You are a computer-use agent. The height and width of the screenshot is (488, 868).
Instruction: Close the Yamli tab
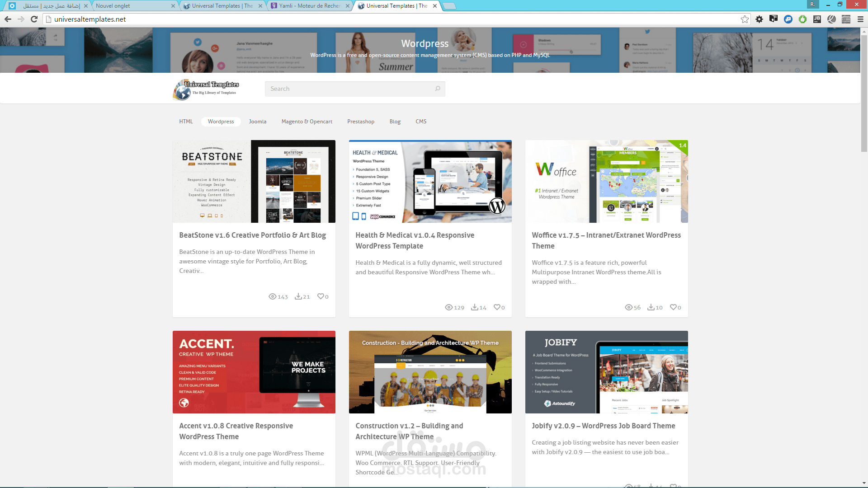click(x=348, y=6)
